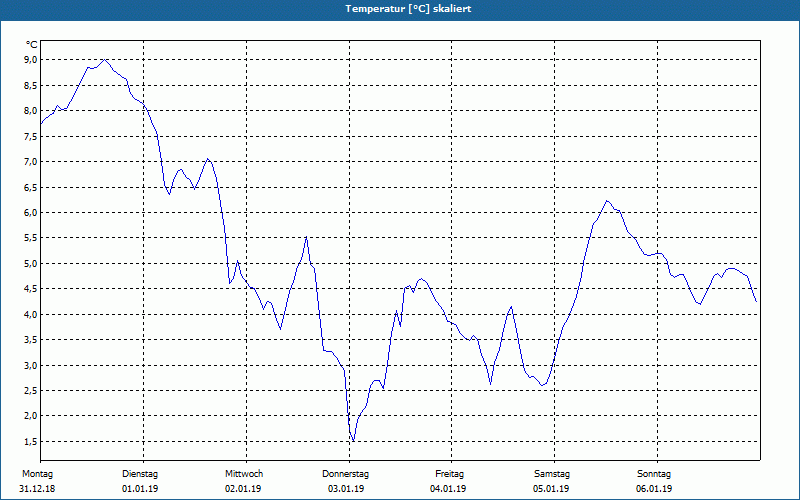Viewport: 800px width, 500px height.
Task: Click the 3,0 y-axis value
Action: [31, 365]
